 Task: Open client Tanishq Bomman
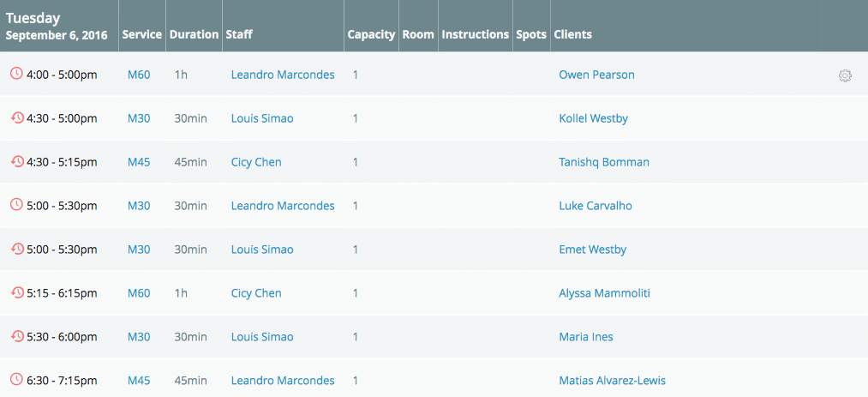(x=604, y=162)
